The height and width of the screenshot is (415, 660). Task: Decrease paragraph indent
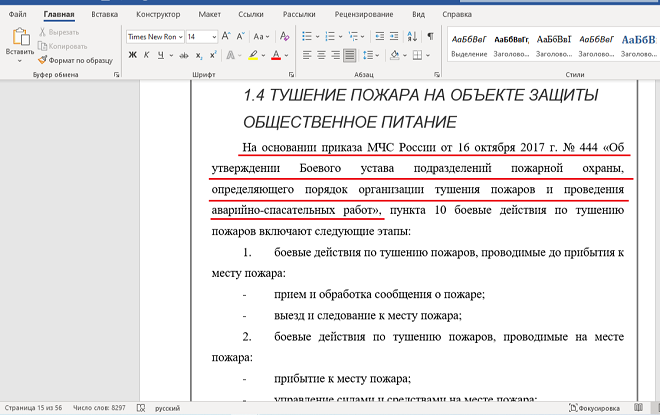(380, 36)
